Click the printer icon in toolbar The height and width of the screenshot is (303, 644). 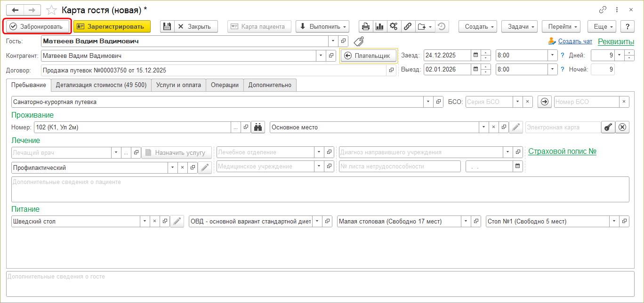(366, 27)
